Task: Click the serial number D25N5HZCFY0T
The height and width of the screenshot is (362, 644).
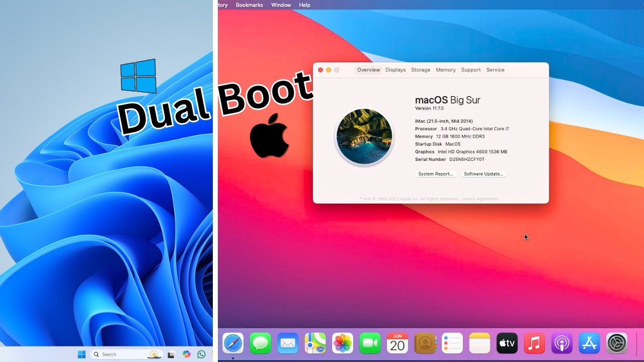Action: point(467,159)
